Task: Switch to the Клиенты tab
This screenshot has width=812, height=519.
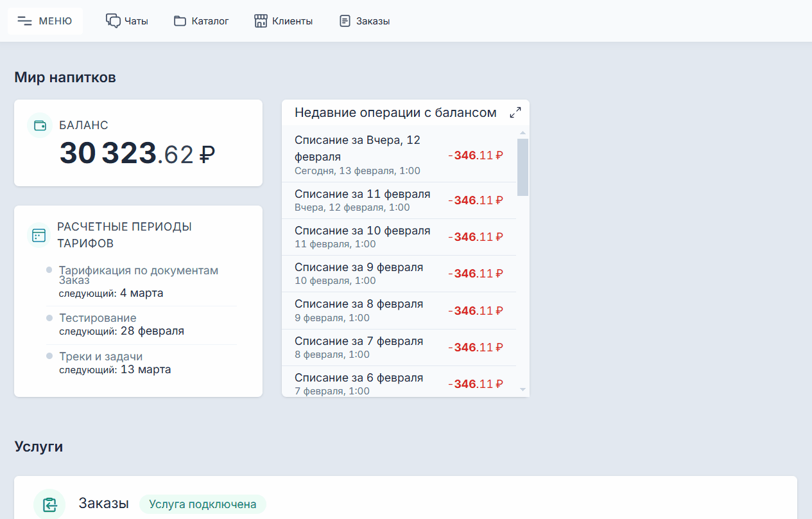Action: click(282, 20)
